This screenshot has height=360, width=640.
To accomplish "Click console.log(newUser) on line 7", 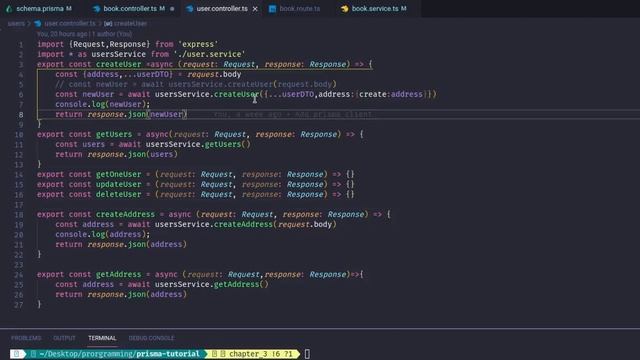I will pos(102,104).
